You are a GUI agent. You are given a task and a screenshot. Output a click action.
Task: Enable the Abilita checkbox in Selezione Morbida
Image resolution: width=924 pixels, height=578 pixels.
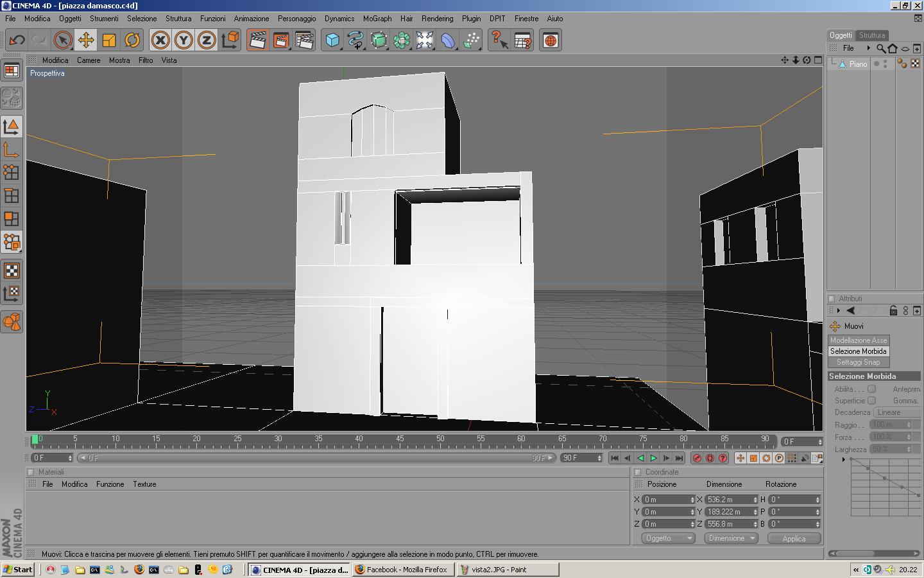click(871, 389)
